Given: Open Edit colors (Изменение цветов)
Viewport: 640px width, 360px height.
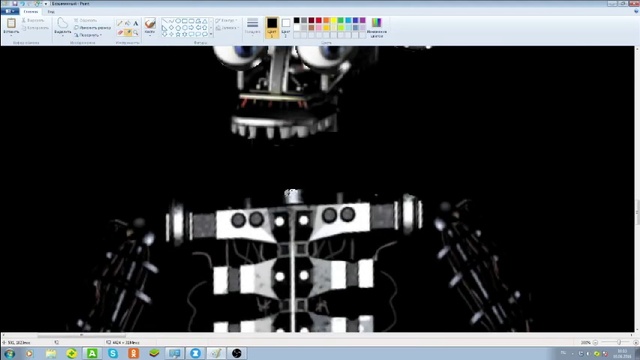Looking at the screenshot, I should point(376,27).
